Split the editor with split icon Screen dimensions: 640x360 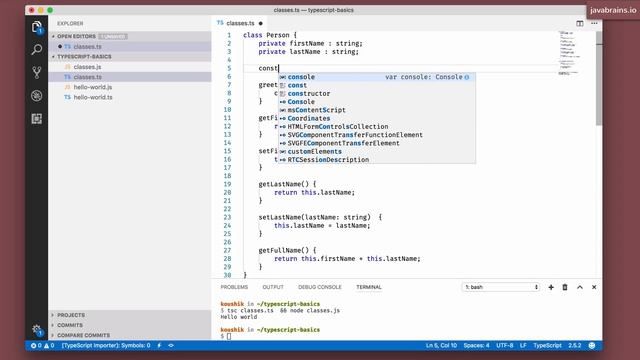pos(580,23)
